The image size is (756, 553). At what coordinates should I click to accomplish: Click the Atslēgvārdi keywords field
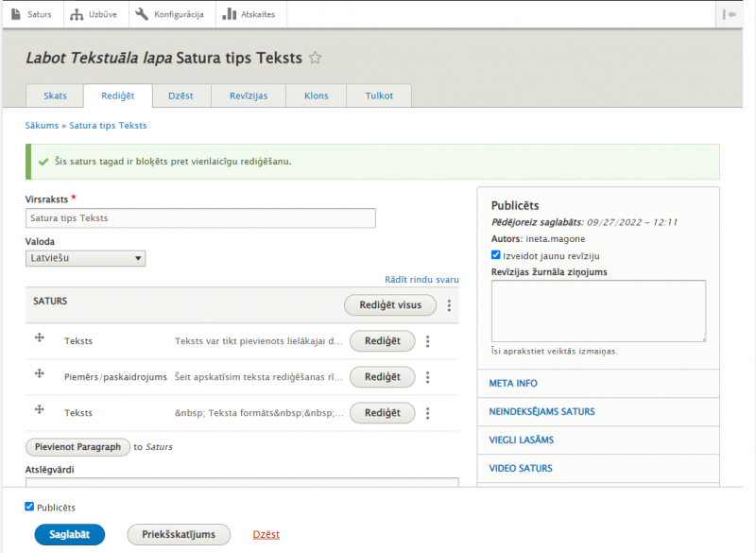242,482
